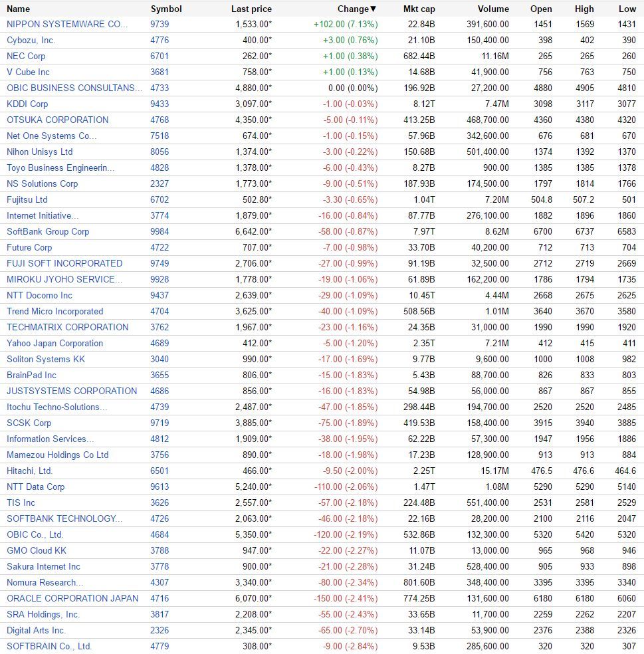Viewport: 644px width, 654px height.
Task: Sort by the Volume column header
Action: [493, 9]
